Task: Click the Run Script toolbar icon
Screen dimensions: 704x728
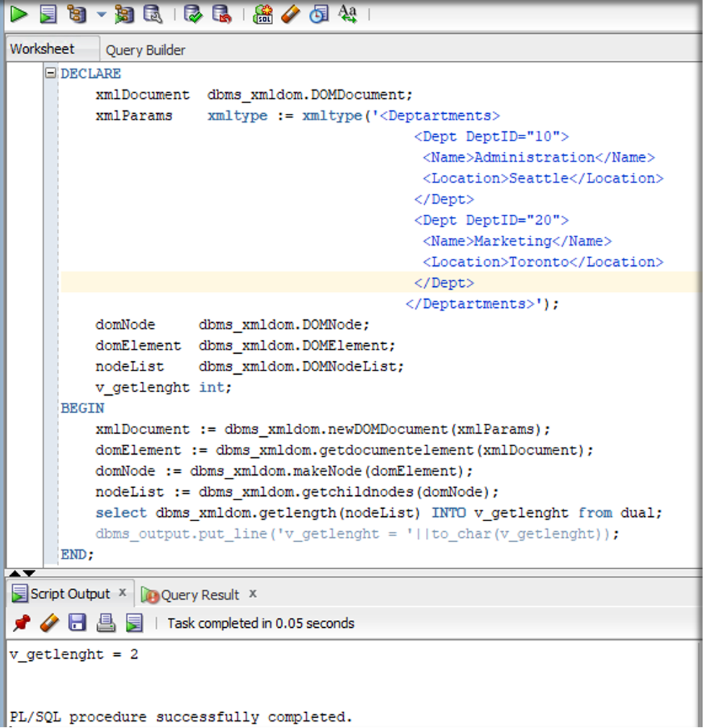Action: [48, 14]
